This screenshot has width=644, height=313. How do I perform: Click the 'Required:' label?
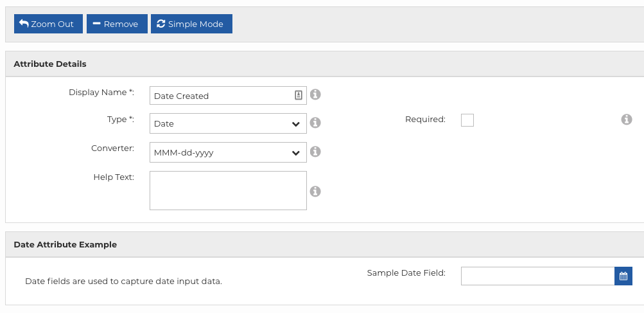coord(425,120)
